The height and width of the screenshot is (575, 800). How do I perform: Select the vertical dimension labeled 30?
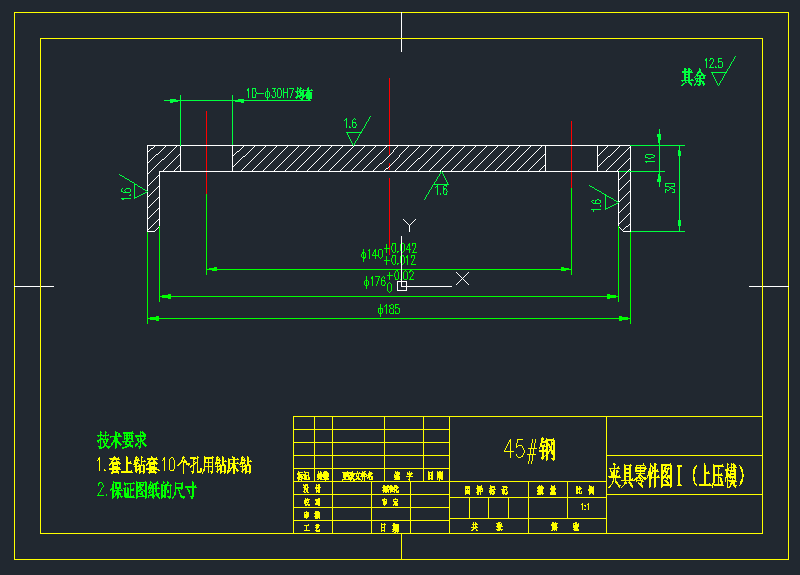pos(670,188)
